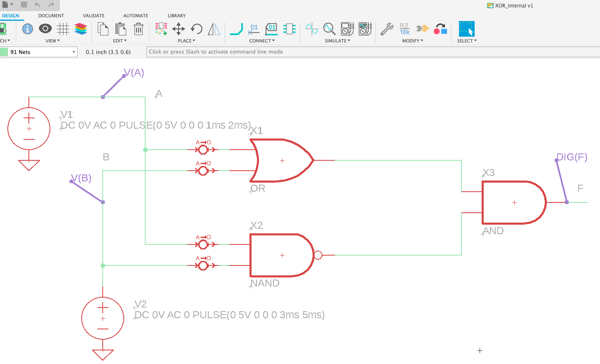Image resolution: width=600 pixels, height=364 pixels.
Task: Switch to the VALIDATE tab
Action: pos(94,16)
